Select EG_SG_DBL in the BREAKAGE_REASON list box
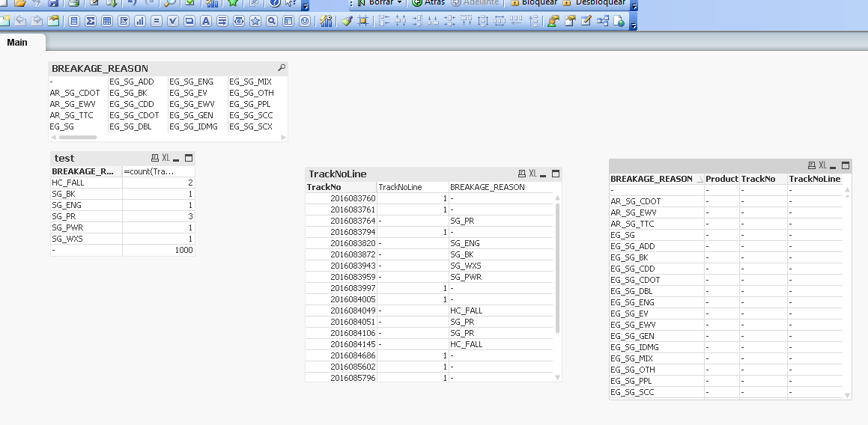Screen dimensions: 868x425 click(132, 126)
